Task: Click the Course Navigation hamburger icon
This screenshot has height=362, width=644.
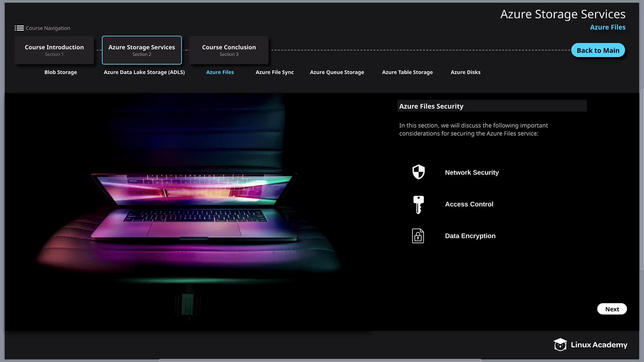Action: click(19, 28)
